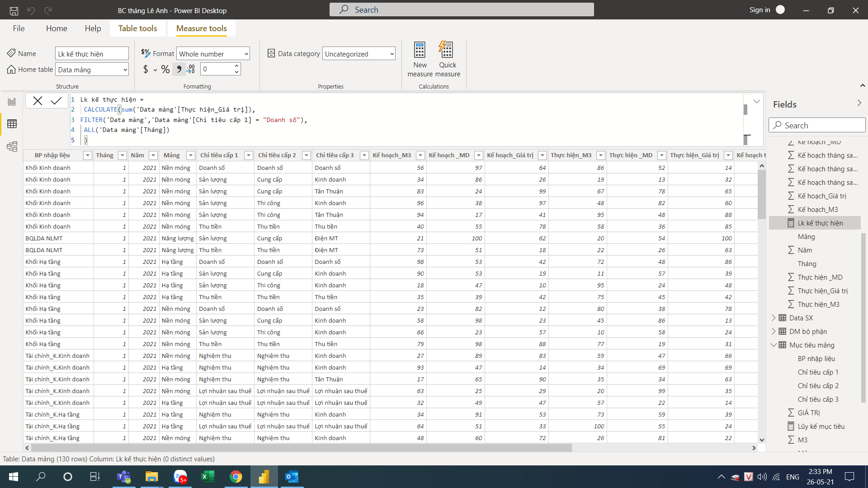Switch to Report view icon
Screen dimensions: 868x488
[12, 102]
